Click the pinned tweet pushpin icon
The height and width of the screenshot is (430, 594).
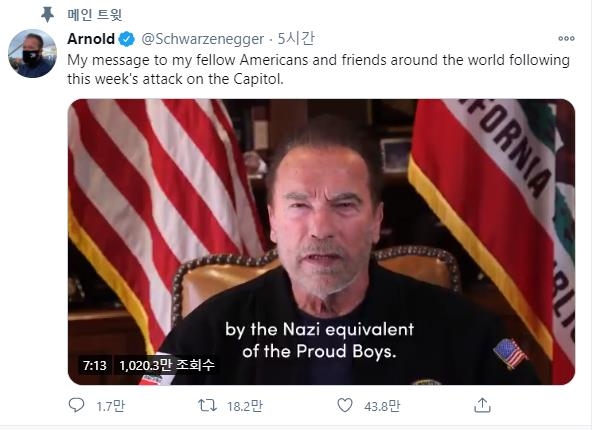[47, 14]
